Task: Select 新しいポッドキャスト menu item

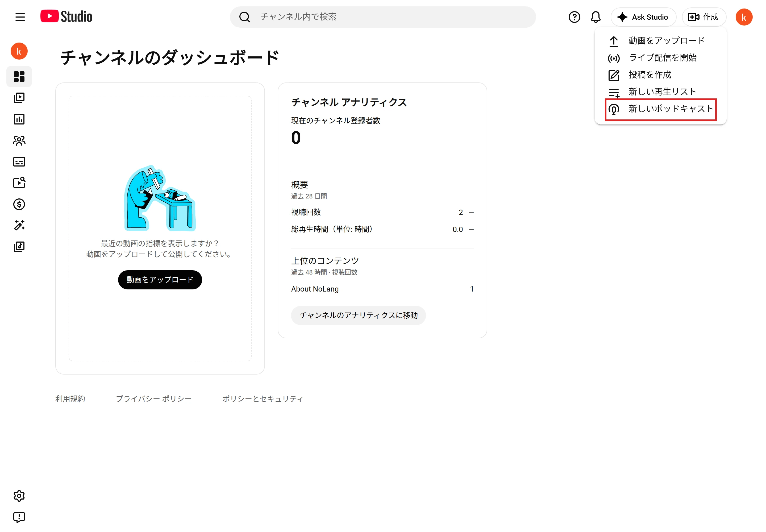Action: (660, 109)
